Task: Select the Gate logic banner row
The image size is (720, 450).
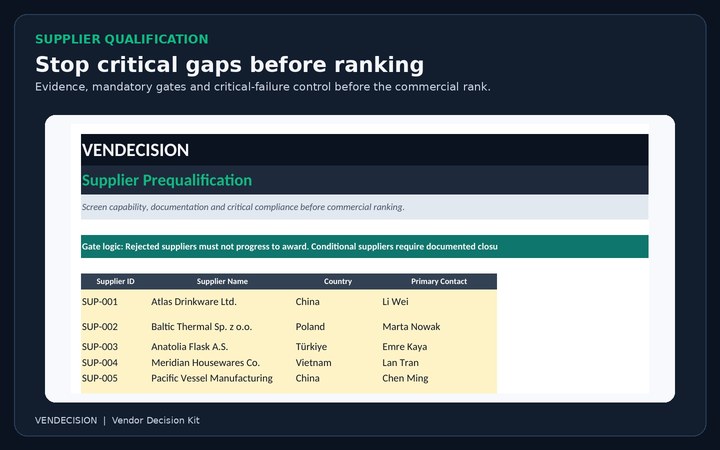Action: pyautogui.click(x=365, y=247)
